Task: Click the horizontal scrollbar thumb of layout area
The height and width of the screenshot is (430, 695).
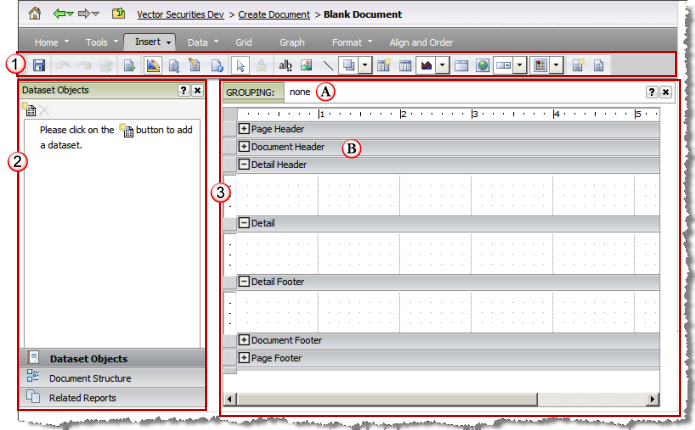Action: (x=387, y=399)
